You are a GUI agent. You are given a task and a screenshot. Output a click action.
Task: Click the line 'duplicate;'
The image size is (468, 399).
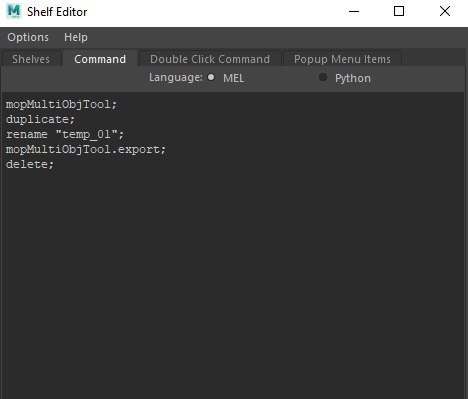point(40,119)
